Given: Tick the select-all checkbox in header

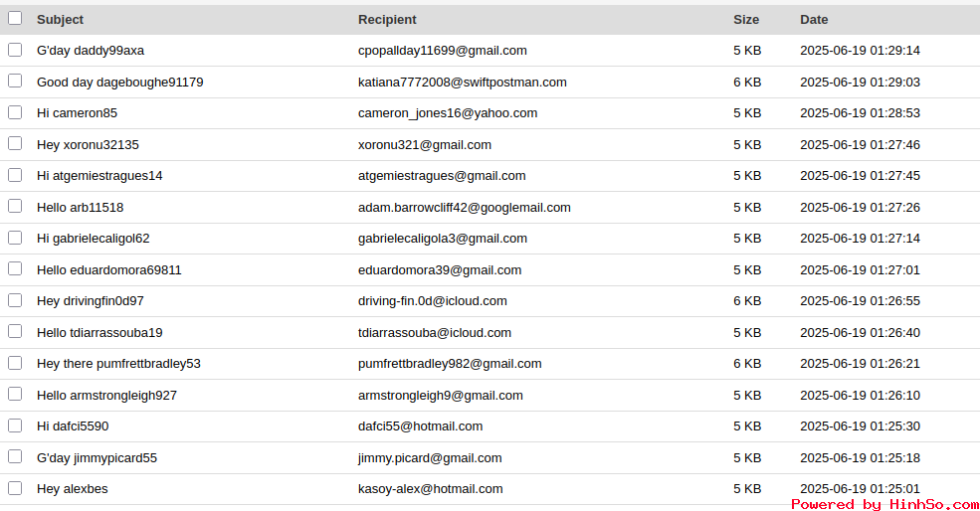Looking at the screenshot, I should click(15, 18).
